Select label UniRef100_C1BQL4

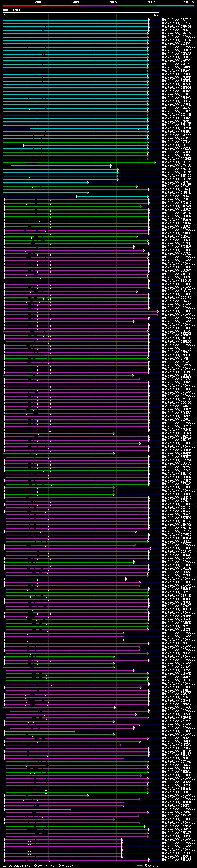(177, 236)
